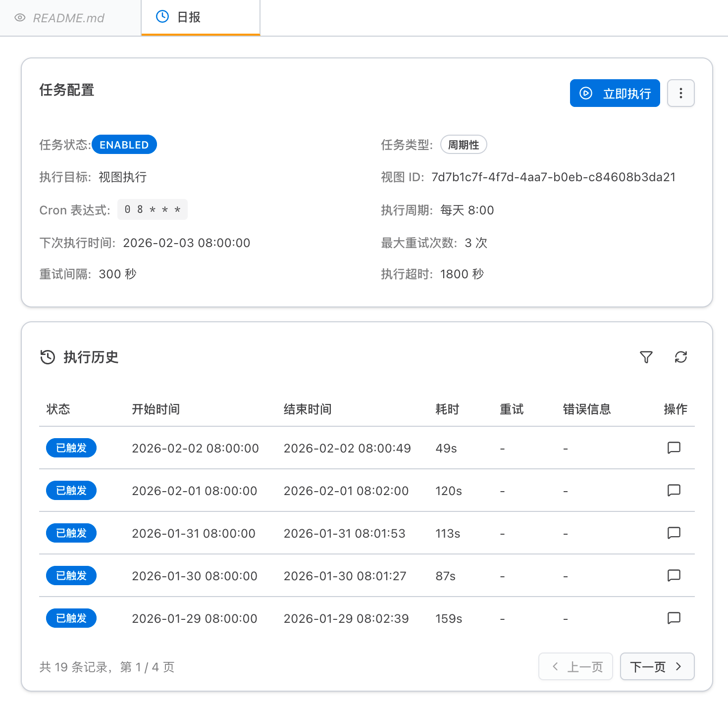Screen dimensions: 728x703
Task: Switch to the README.md tab
Action: [68, 18]
